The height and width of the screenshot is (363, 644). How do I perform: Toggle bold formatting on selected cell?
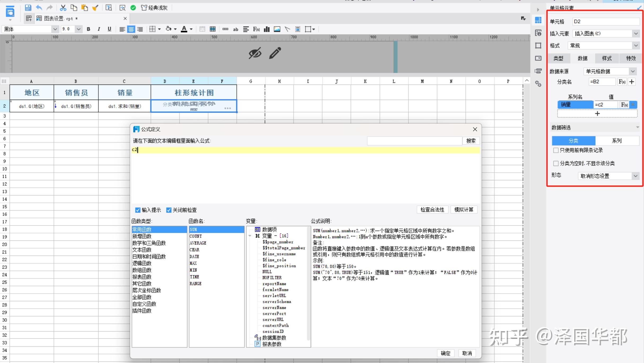coord(88,29)
